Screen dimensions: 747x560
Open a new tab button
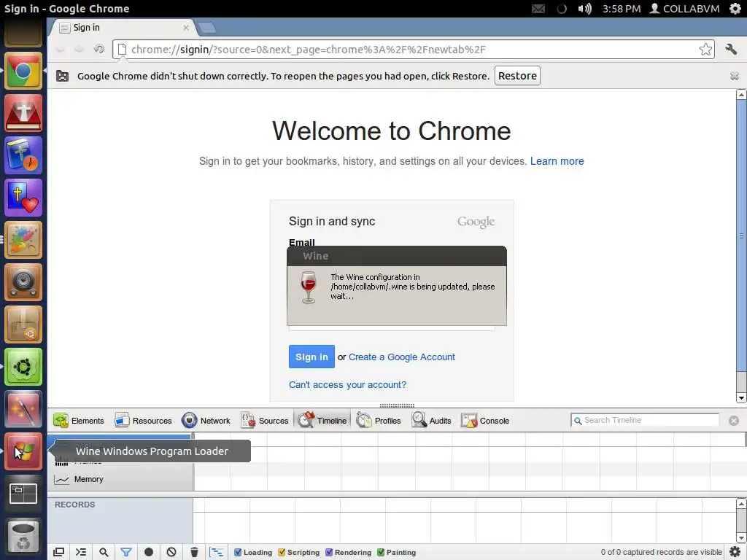pos(206,28)
